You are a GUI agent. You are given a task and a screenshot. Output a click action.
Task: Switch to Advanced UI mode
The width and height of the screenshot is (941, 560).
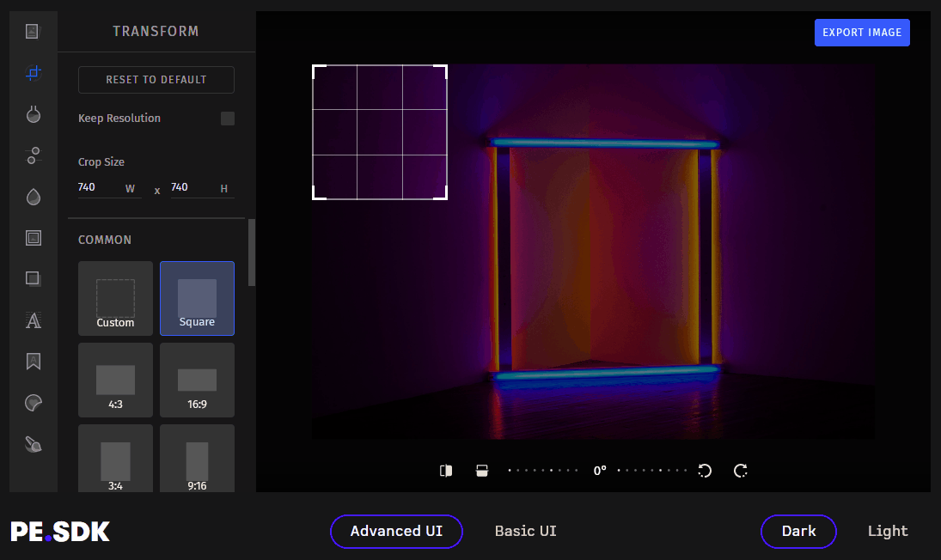[396, 531]
